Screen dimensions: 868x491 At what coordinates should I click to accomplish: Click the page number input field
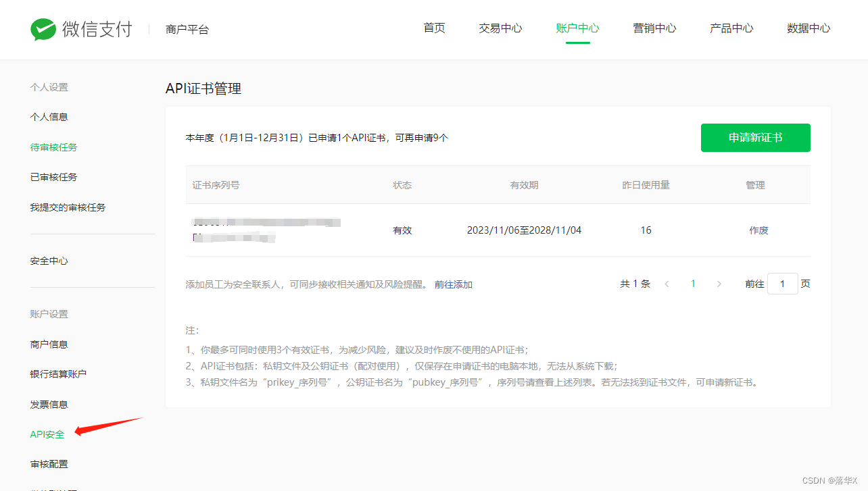(x=782, y=283)
